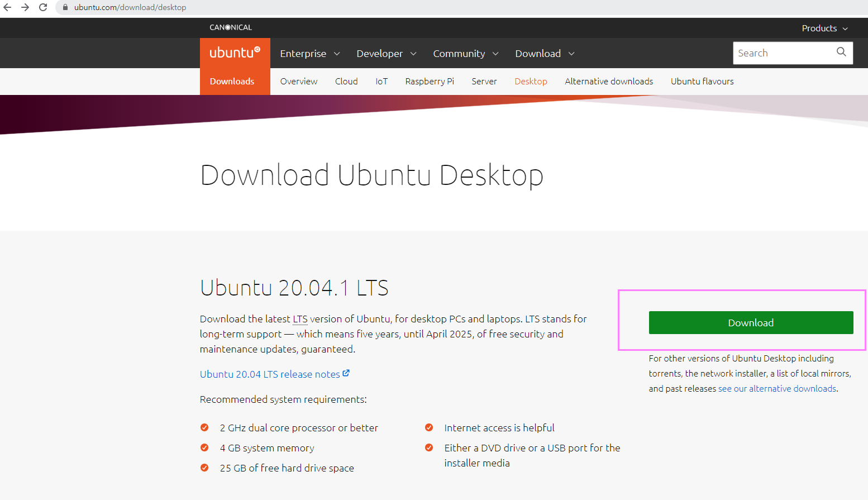This screenshot has height=500, width=868.
Task: Open the Community menu
Action: pos(466,53)
